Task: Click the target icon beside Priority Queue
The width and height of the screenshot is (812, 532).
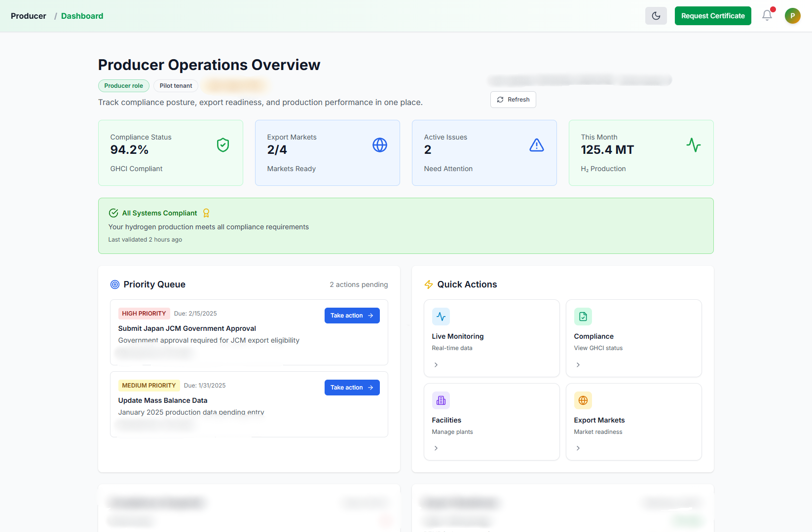Action: (115, 284)
